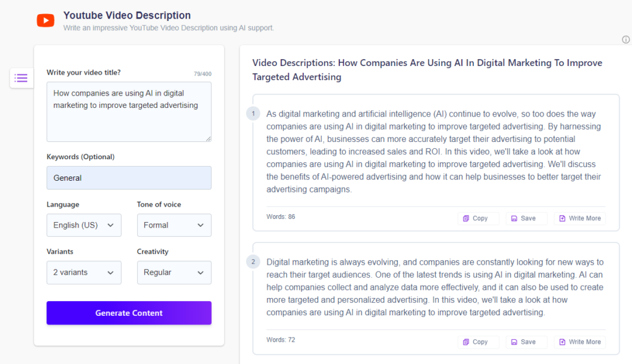This screenshot has height=364, width=632.
Task: Click the Keywords field containing General
Action: pyautogui.click(x=129, y=178)
